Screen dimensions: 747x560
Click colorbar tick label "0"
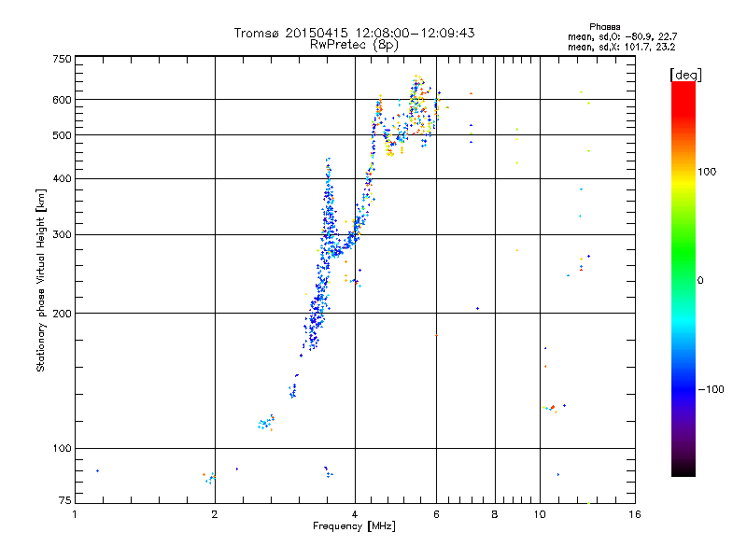pos(700,281)
